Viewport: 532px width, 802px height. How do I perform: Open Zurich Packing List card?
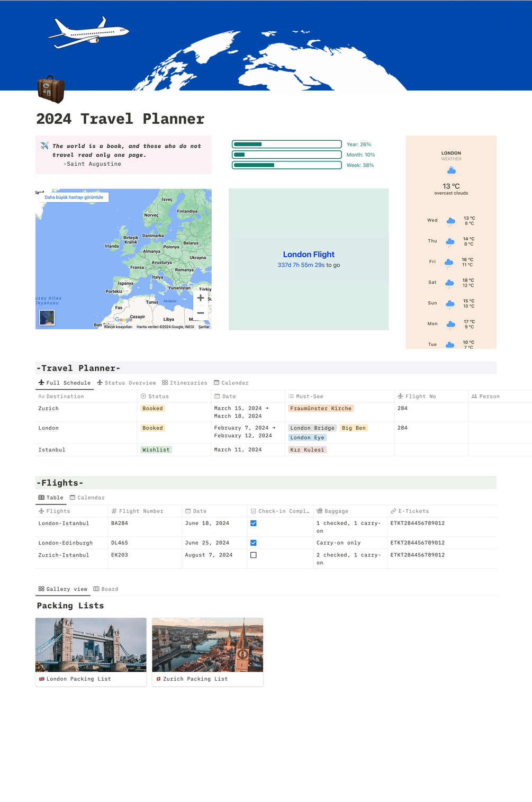(x=208, y=652)
